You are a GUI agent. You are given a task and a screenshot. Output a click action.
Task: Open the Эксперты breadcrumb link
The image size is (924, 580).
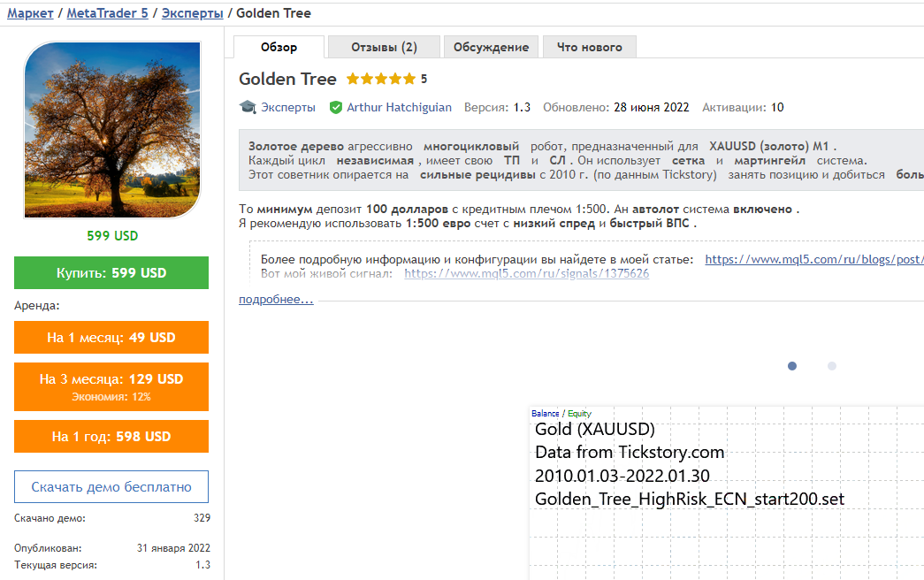click(x=192, y=13)
